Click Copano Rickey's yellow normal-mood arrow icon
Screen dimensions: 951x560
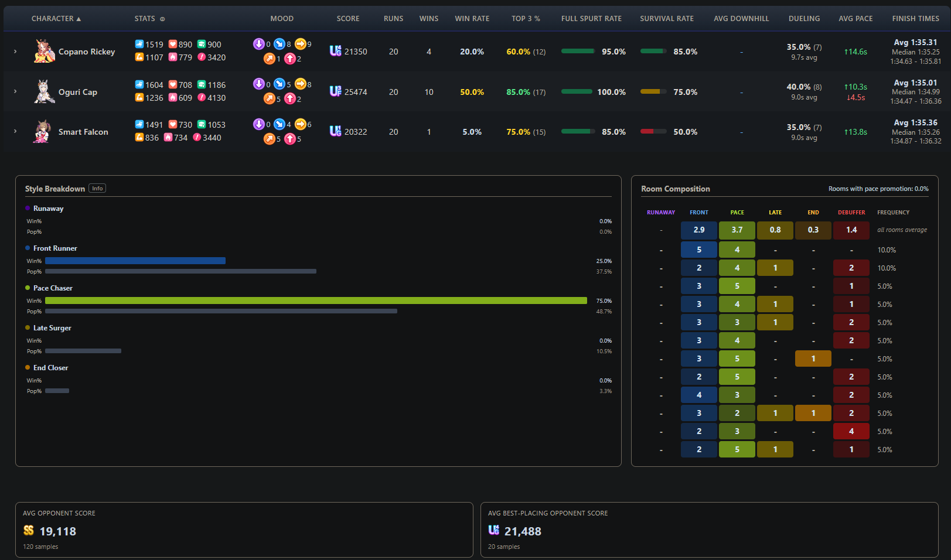coord(300,43)
